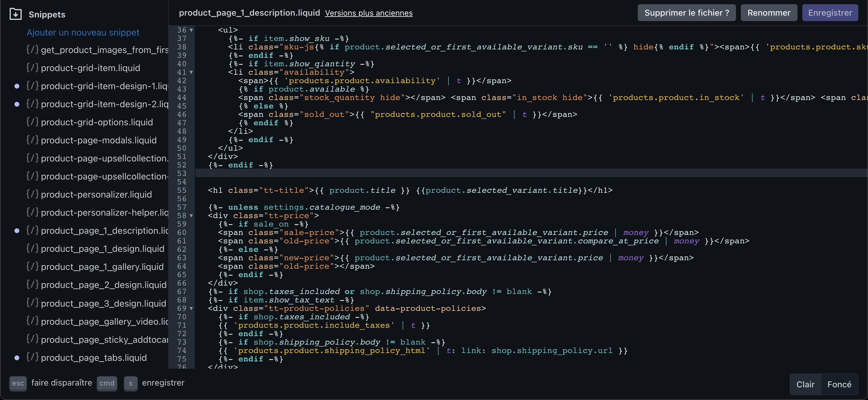Viewport: 868px width, 400px height.
Task: Switch editor theme to Clair
Action: [x=805, y=384]
